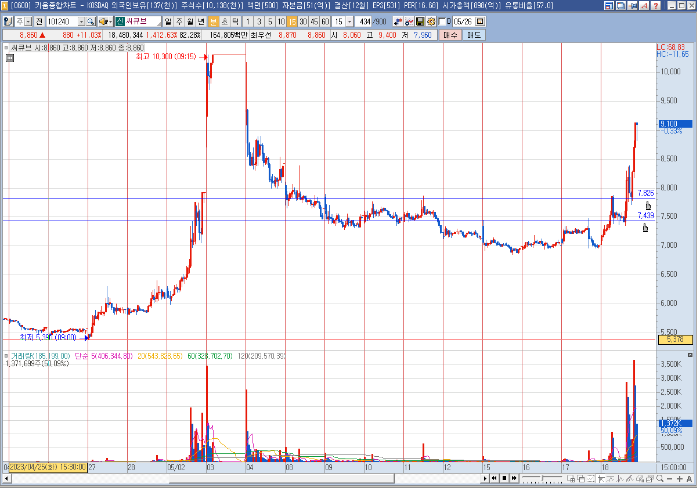The width and height of the screenshot is (700, 488).
Task: Click the pencil draw icon in bottom toolbar
Action: click(629, 479)
